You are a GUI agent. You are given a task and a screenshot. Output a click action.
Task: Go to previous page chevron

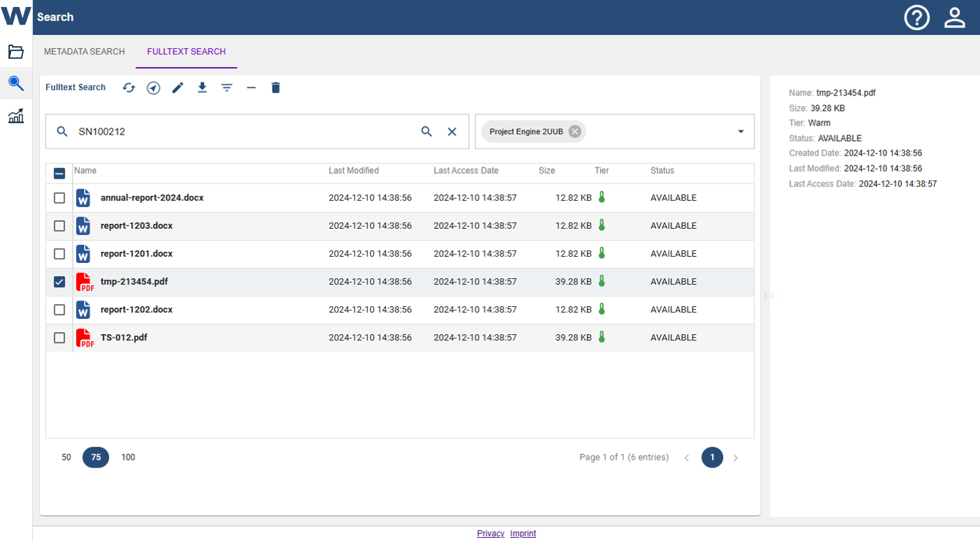click(687, 458)
